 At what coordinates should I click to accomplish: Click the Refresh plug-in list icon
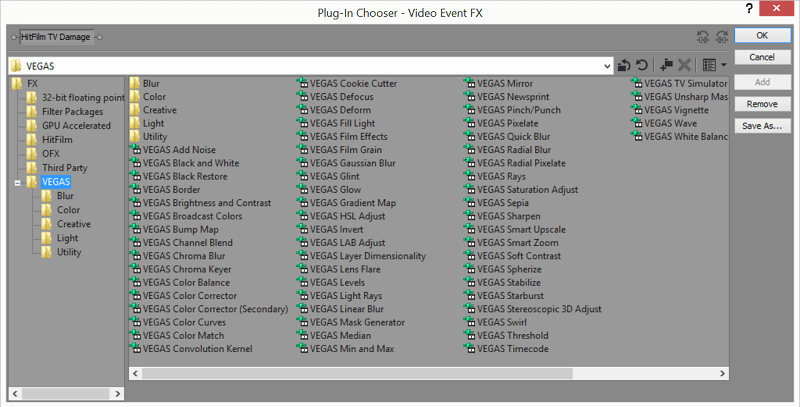tap(642, 65)
